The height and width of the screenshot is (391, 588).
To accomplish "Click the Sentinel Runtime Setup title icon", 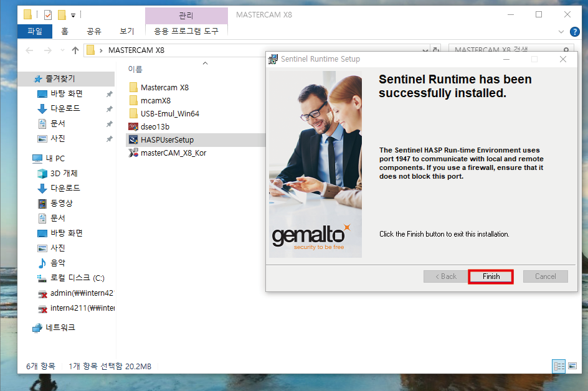I will pos(273,59).
